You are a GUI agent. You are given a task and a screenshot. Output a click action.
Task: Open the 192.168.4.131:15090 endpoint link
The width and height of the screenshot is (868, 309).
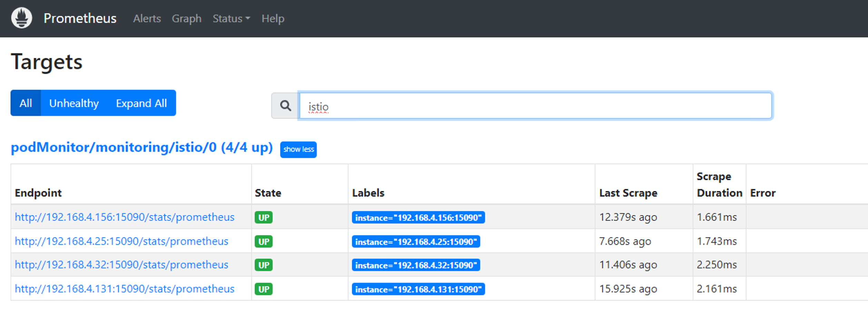click(x=125, y=289)
